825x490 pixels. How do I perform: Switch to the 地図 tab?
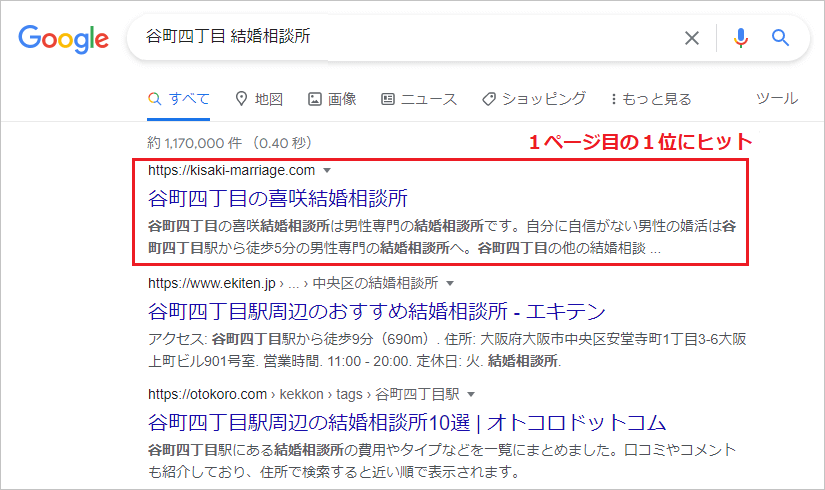(x=259, y=98)
